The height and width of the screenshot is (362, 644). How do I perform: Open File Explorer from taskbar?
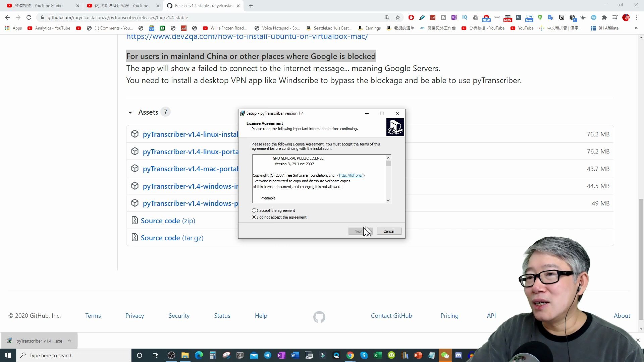pyautogui.click(x=185, y=355)
